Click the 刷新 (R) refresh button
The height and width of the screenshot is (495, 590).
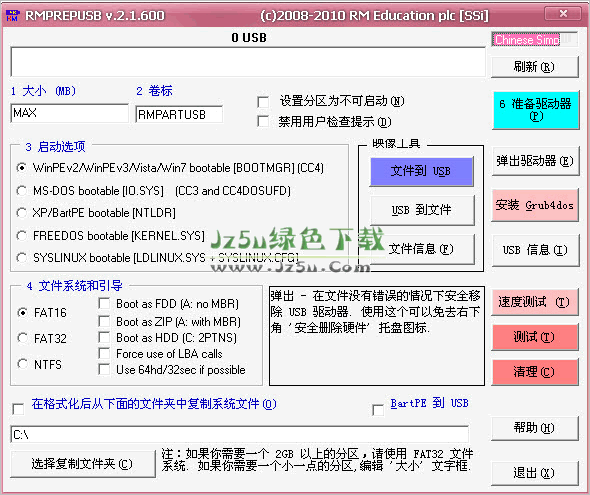point(534,67)
